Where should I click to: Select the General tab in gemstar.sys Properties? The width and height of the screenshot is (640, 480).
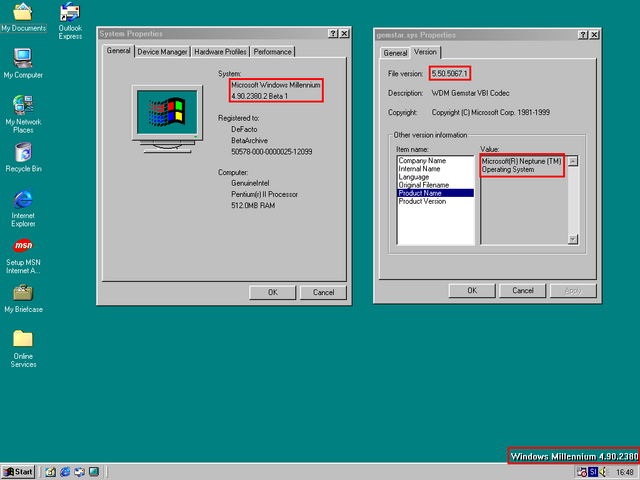(395, 53)
